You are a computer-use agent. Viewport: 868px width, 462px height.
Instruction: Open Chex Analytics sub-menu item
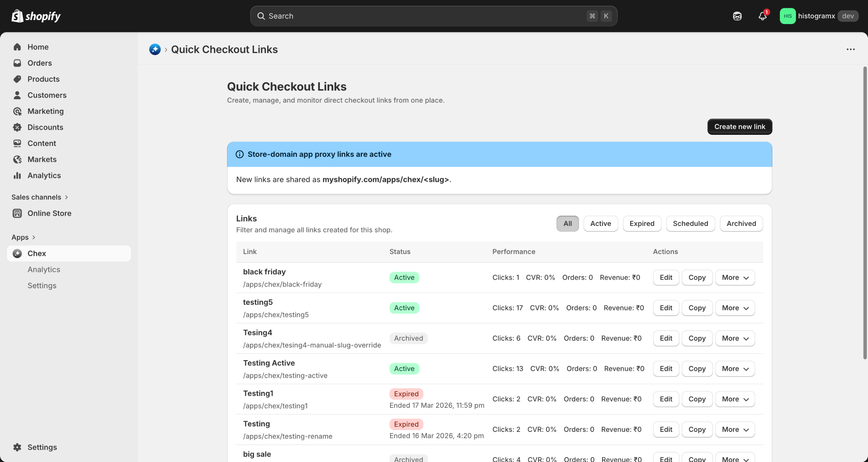click(44, 270)
